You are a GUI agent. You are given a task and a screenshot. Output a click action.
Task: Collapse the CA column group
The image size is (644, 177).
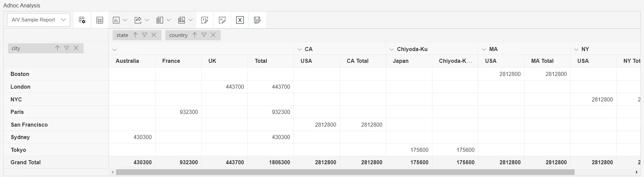(300, 49)
